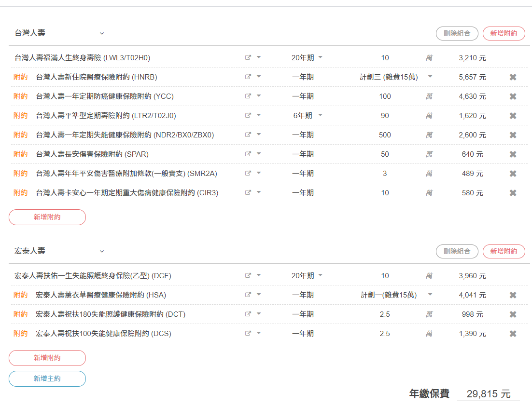The image size is (532, 406).
Task: Open product dropdown arrow for SPAR row
Action: [x=259, y=154]
